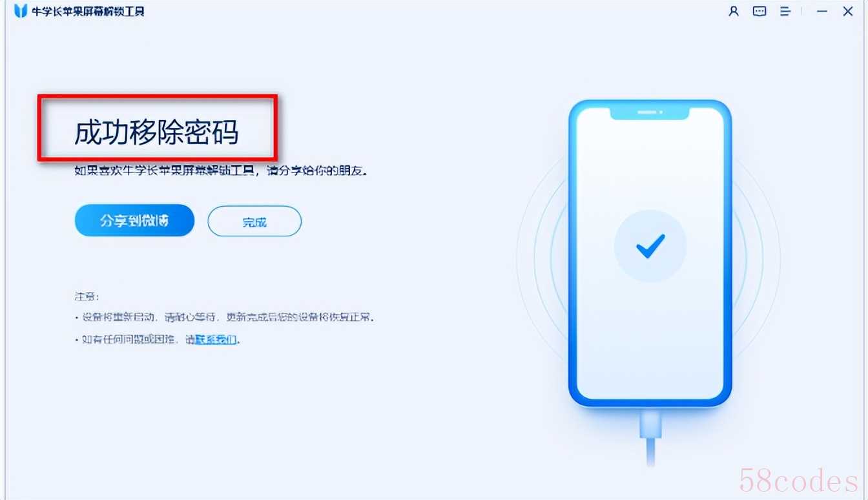The width and height of the screenshot is (868, 500).
Task: Open the 联系我们 contact link
Action: [216, 339]
